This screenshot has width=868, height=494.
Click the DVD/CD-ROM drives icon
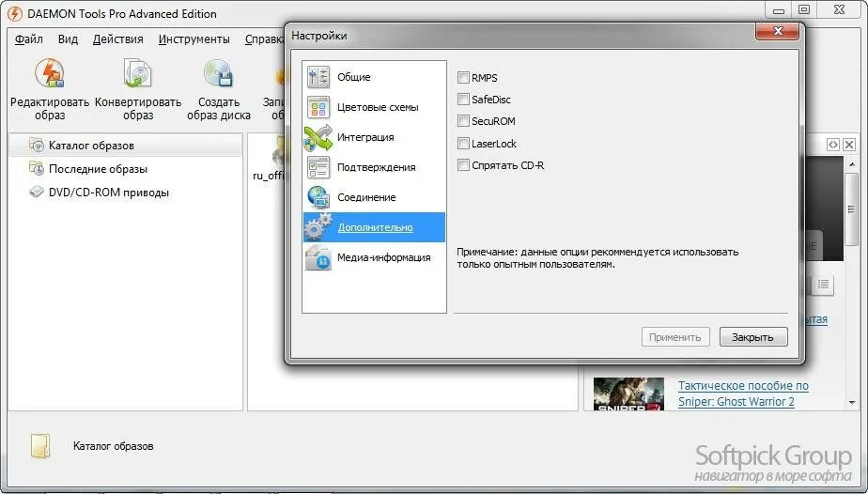pos(36,192)
